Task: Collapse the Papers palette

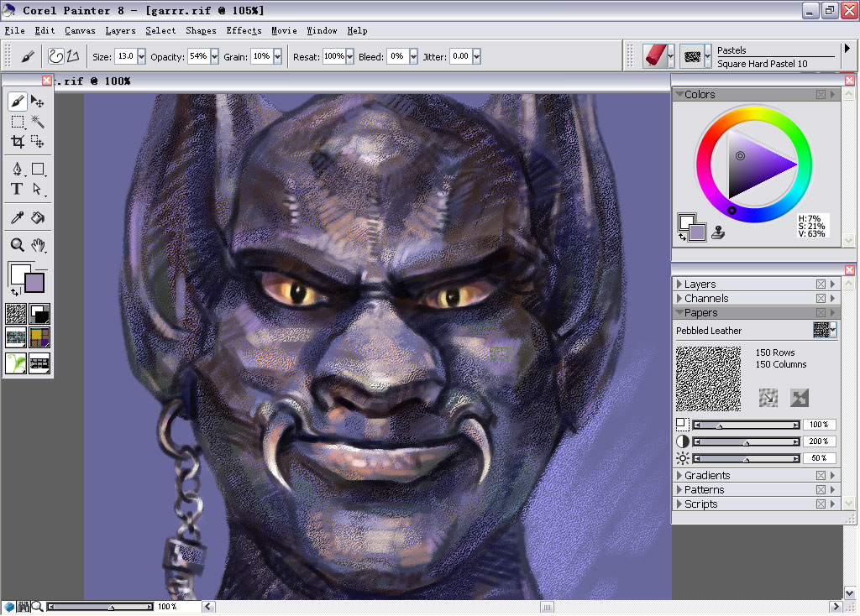Action: (x=679, y=312)
